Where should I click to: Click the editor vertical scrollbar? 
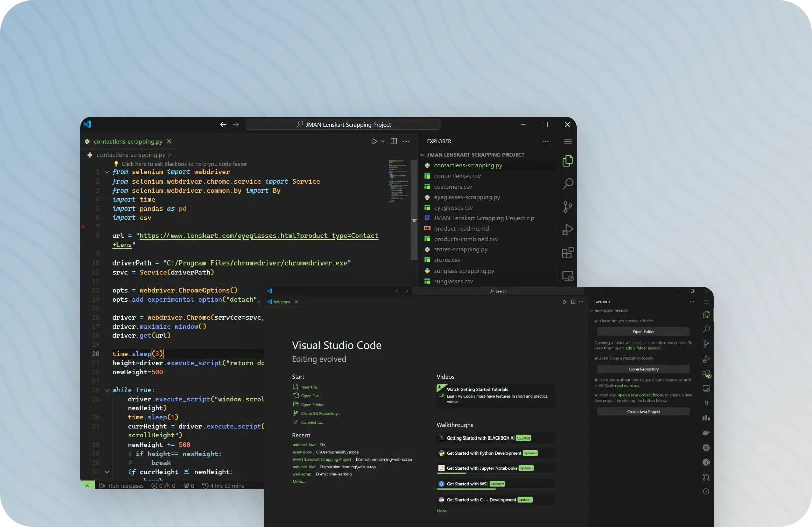point(414,210)
